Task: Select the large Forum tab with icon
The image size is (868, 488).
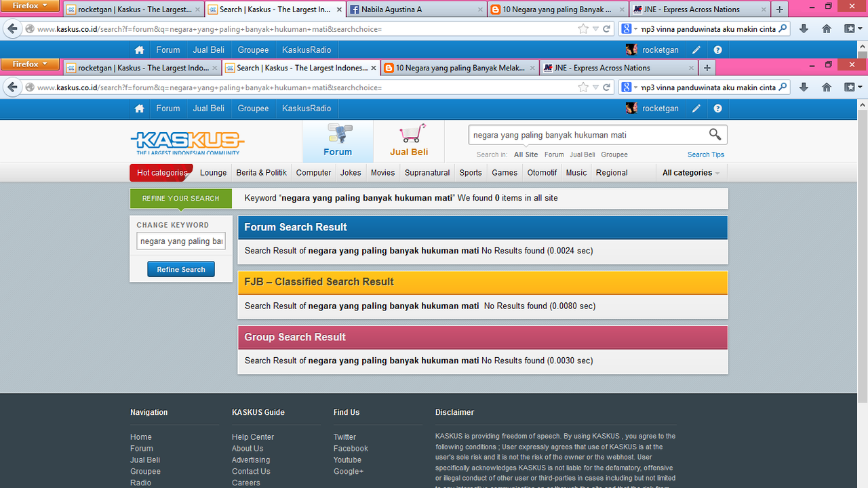Action: click(x=338, y=142)
